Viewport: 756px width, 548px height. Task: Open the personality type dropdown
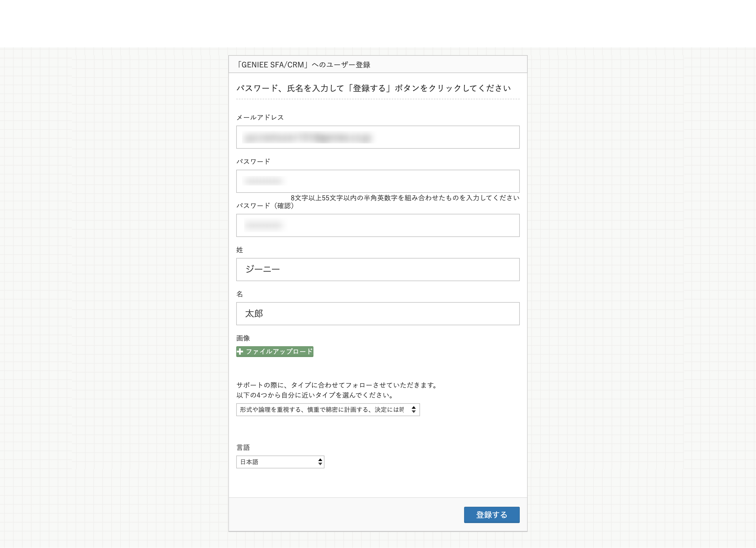(x=328, y=410)
